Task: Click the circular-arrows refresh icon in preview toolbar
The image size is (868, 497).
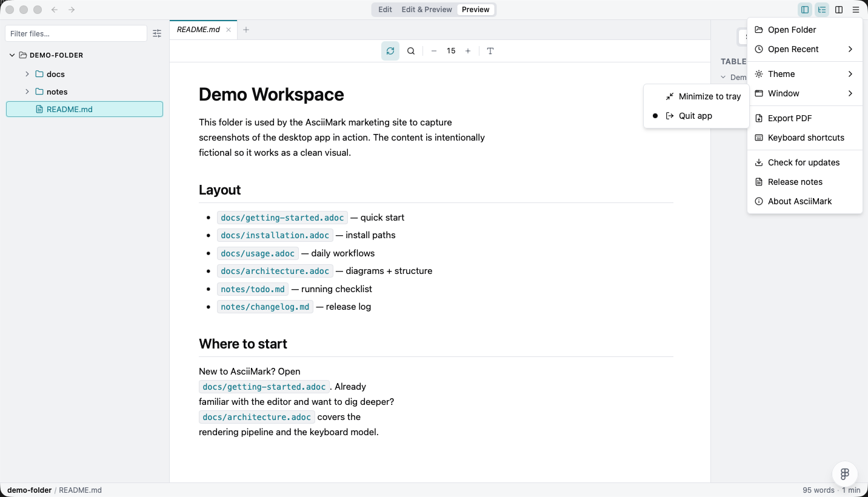Action: click(x=390, y=51)
